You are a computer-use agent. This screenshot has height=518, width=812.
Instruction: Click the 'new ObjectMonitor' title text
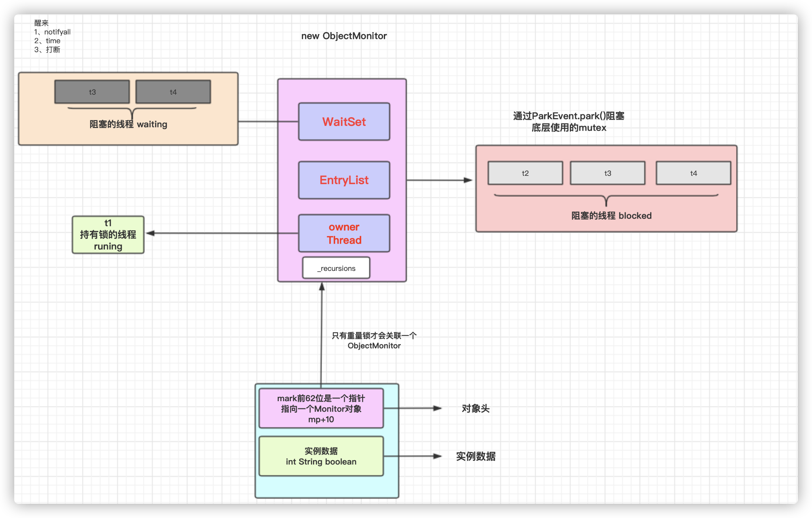[344, 36]
